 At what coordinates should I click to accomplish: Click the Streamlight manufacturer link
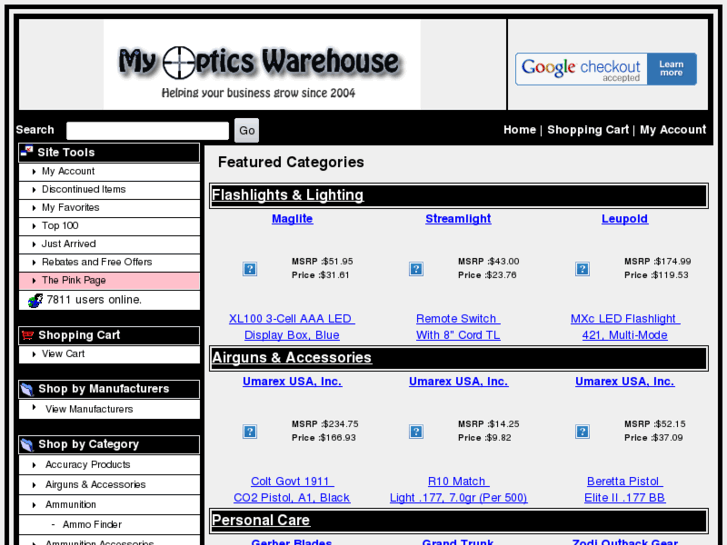click(x=458, y=218)
